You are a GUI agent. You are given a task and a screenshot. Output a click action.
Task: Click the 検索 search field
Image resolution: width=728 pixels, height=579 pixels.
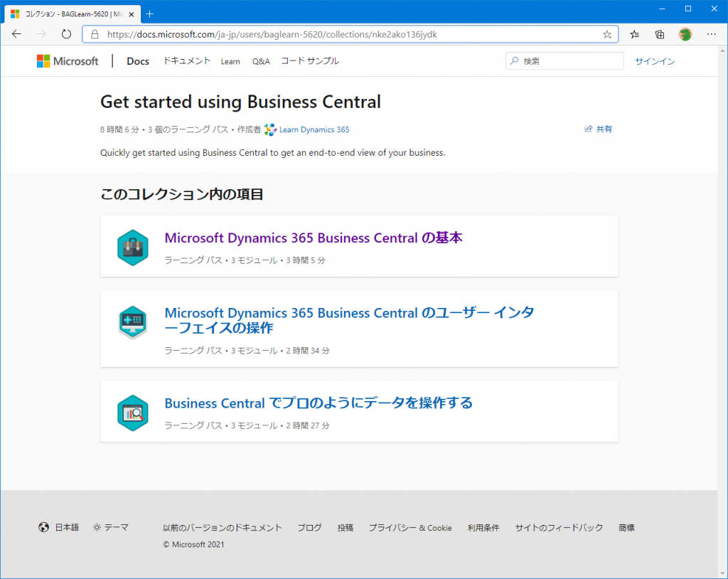coord(564,61)
